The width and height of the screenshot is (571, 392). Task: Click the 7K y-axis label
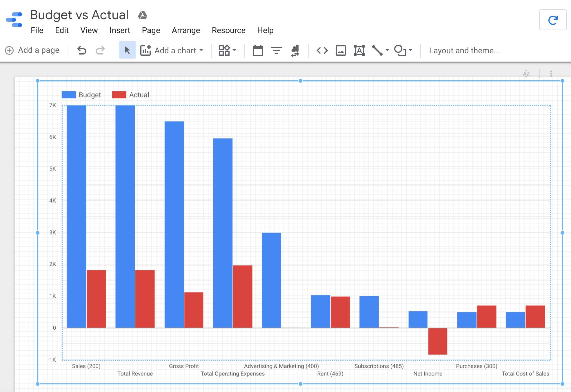53,105
